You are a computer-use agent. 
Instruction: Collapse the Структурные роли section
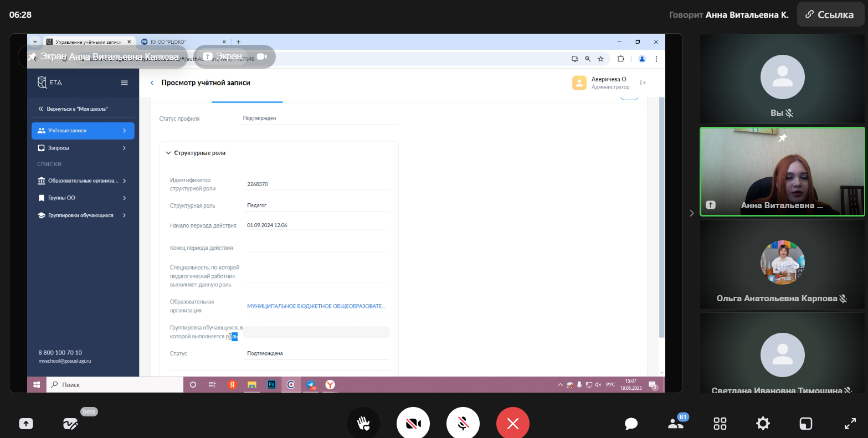(x=168, y=153)
